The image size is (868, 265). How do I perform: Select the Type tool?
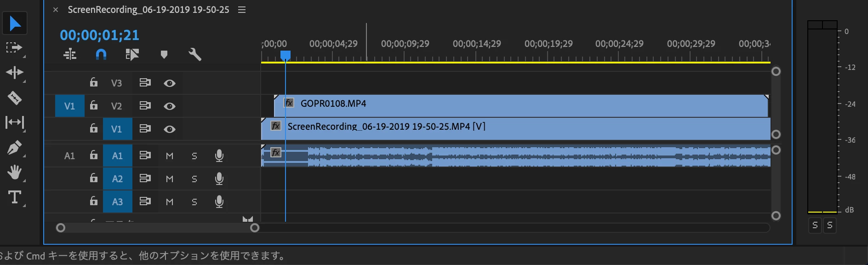[x=14, y=197]
